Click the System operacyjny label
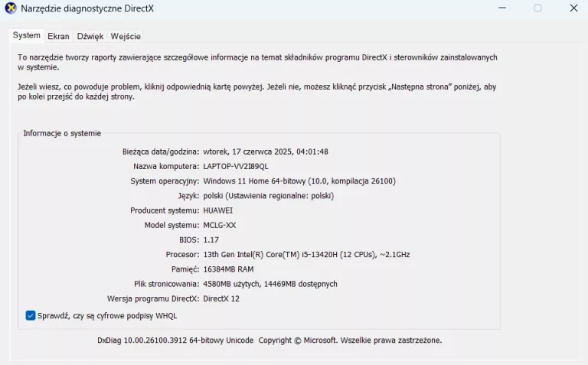The image size is (588, 365). (x=165, y=181)
